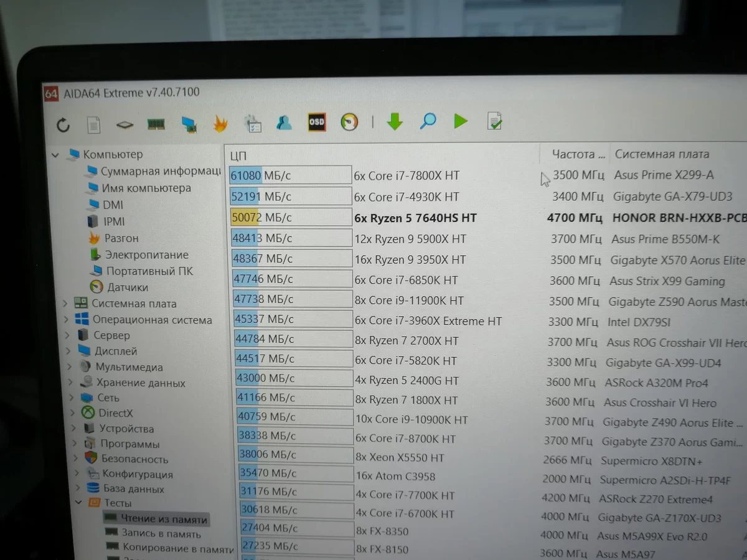The image size is (747, 560).
Task: Click the Supermicro X8DTN+ cell
Action: coord(652,461)
